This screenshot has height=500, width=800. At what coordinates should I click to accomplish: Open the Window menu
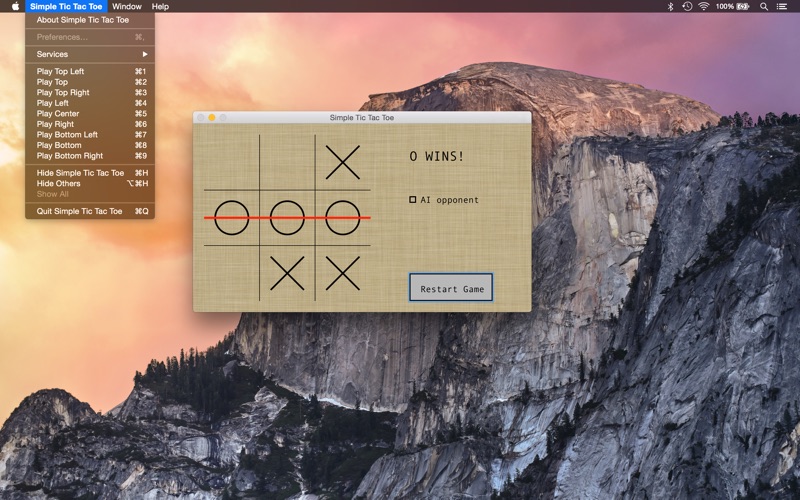(x=127, y=6)
